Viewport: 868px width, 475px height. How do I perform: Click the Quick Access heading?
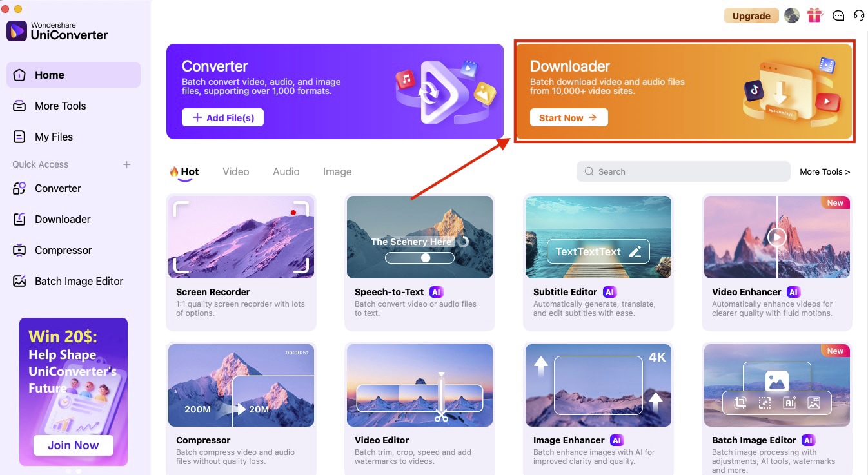pos(40,164)
